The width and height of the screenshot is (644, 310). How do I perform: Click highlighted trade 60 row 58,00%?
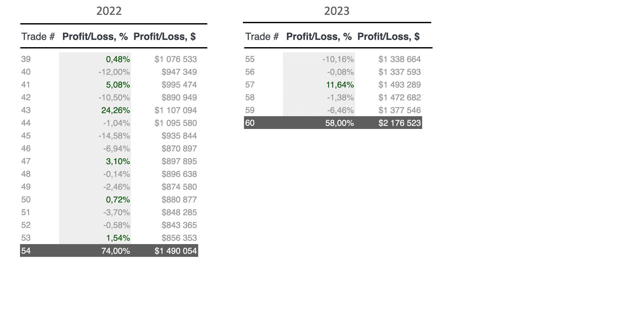pos(333,123)
